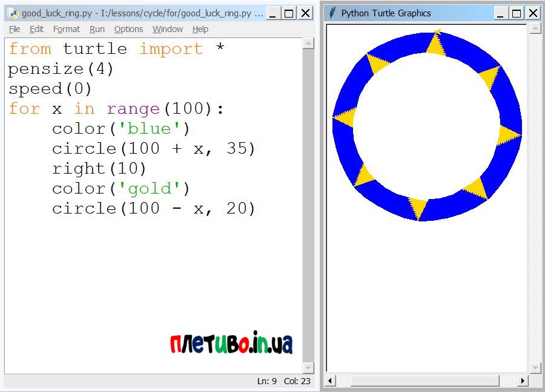Viewport: 545px width, 392px height.
Task: Open the File menu in IDLE
Action: coord(15,29)
